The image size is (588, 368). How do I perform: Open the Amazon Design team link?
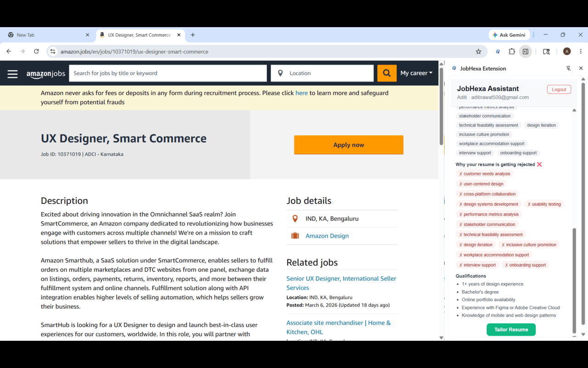[327, 236]
